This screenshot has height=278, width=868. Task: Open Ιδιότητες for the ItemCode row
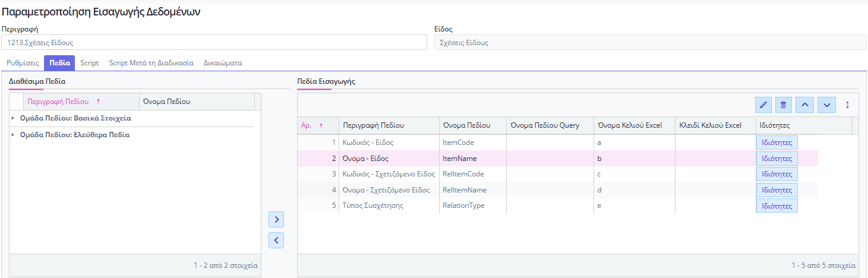(x=777, y=143)
